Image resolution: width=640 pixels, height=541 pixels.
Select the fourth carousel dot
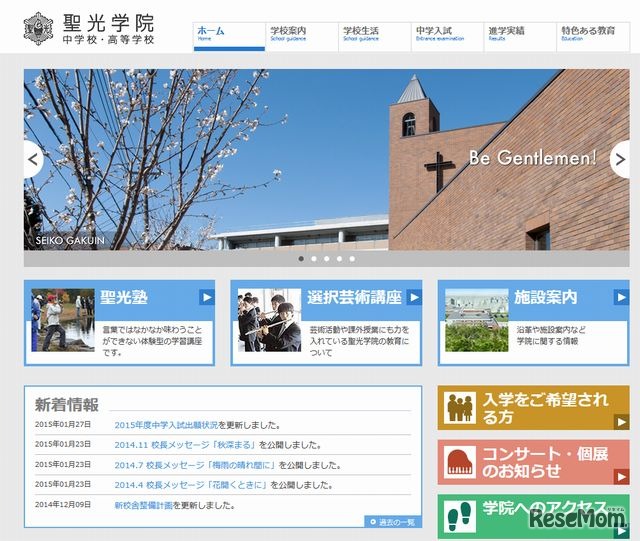339,259
